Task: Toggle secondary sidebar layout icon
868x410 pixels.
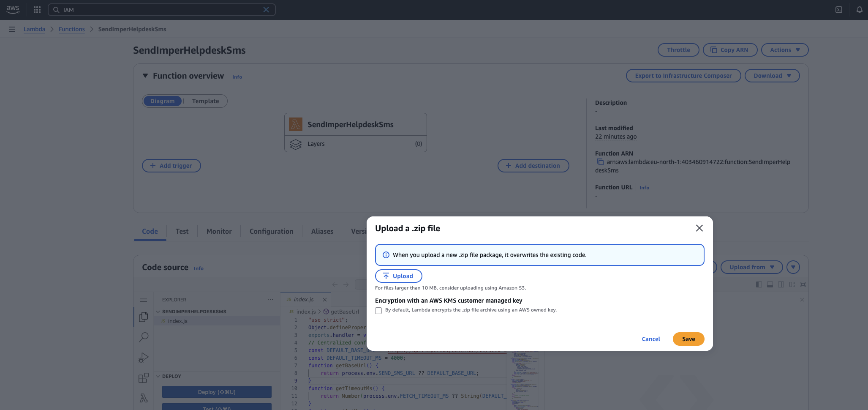Action: [781, 284]
